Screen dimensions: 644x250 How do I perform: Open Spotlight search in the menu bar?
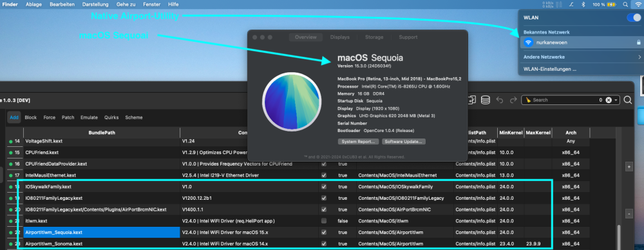[x=625, y=5]
